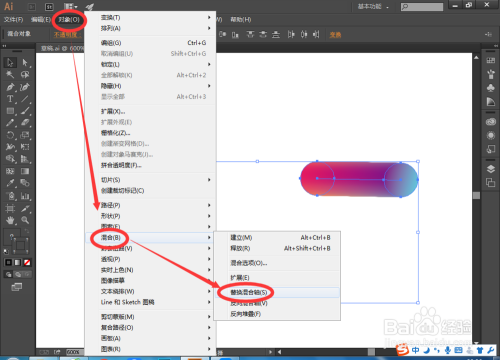The image size is (500, 360).
Task: Select the Eyedropper tool
Action: point(10,183)
